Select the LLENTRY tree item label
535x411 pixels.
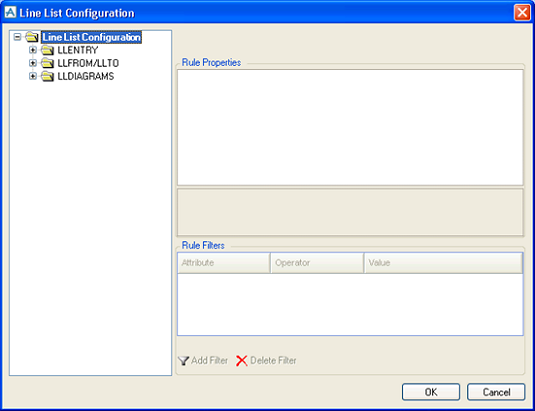click(78, 50)
